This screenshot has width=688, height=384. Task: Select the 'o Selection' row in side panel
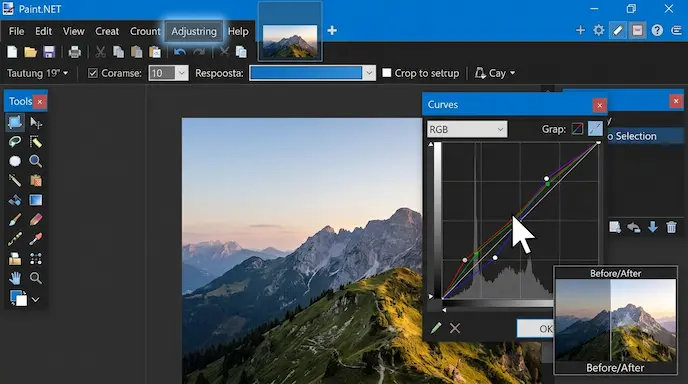[x=646, y=136]
